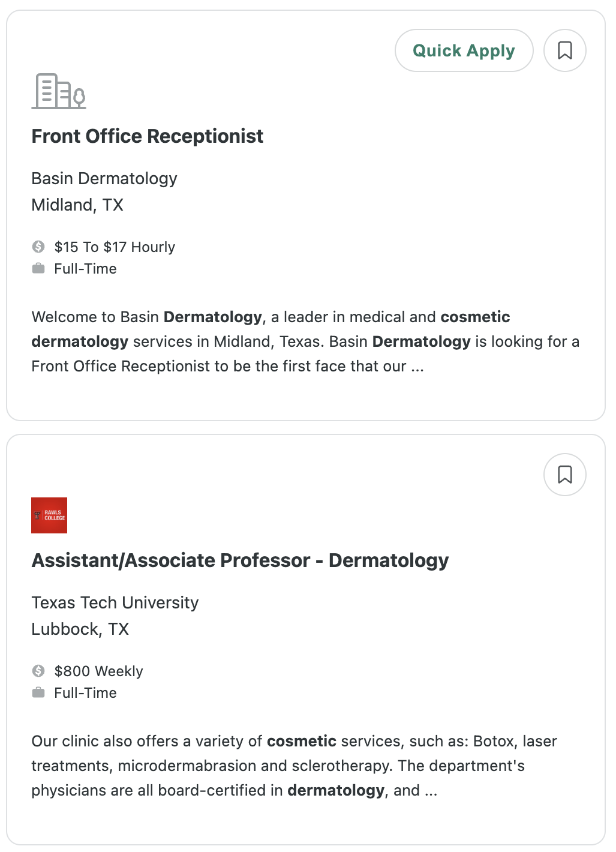Click the Lubbock, TX location text
616x852 pixels.
[80, 629]
